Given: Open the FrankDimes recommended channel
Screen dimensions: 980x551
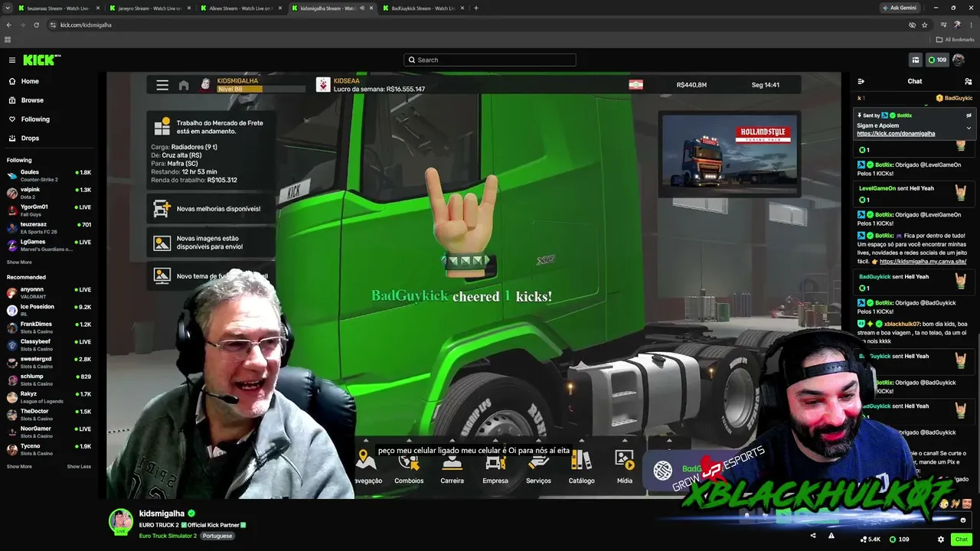Looking at the screenshot, I should (49, 328).
